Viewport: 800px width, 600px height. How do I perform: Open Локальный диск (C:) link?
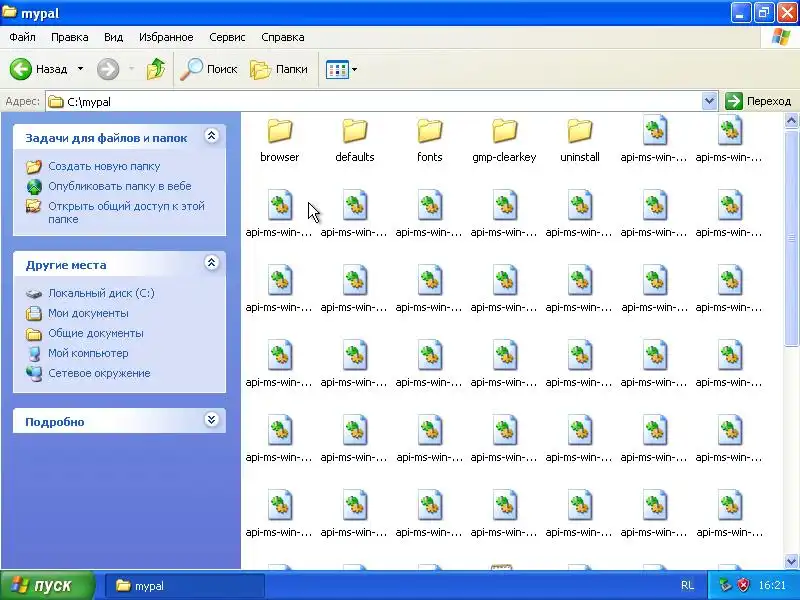click(101, 293)
